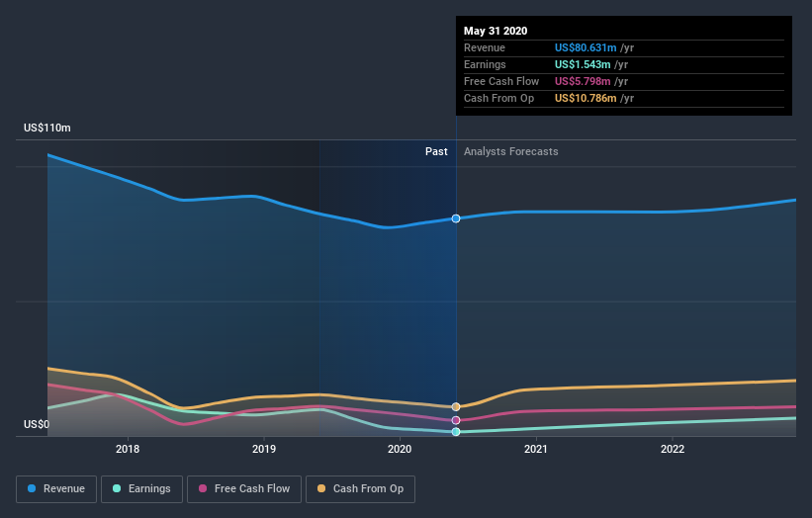Toggle the Earnings legend button
The image size is (812, 518).
pyautogui.click(x=141, y=489)
